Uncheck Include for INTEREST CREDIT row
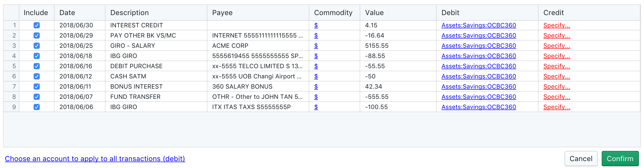This screenshot has height=168, width=644. click(x=37, y=25)
